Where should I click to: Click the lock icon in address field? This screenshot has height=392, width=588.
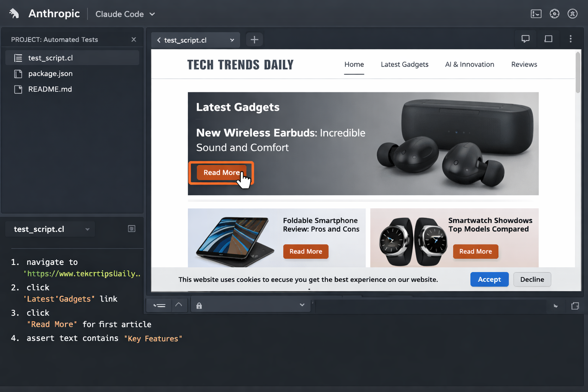199,305
